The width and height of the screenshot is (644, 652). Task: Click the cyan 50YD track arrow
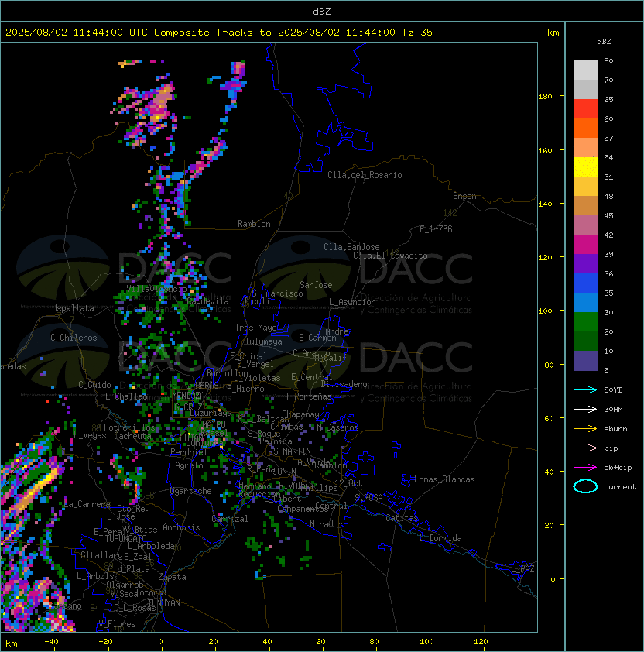point(585,389)
